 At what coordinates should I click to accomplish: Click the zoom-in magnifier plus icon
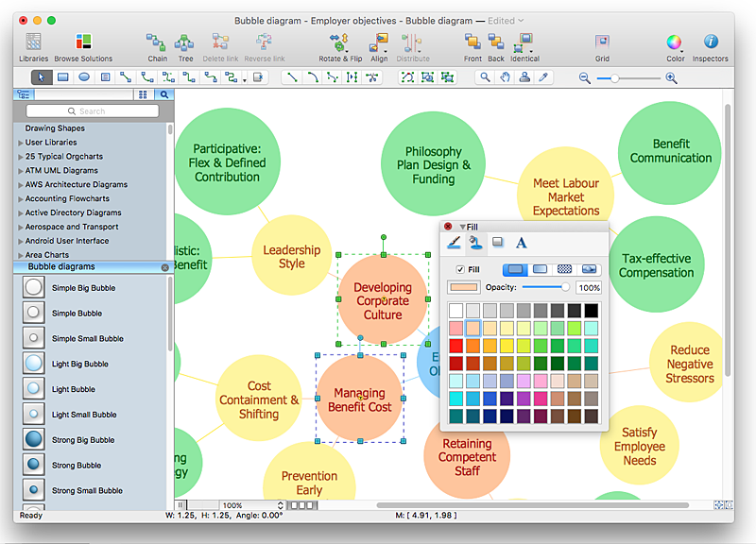click(x=671, y=78)
